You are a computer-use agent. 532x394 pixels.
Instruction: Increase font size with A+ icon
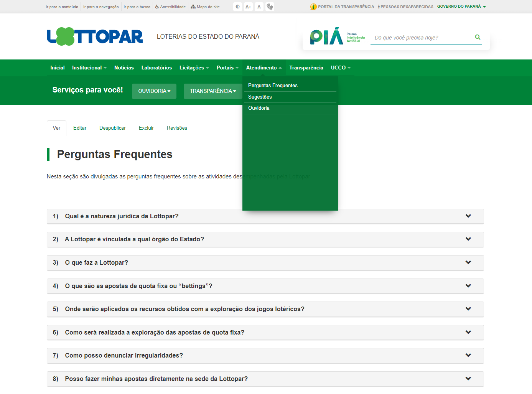coord(249,7)
